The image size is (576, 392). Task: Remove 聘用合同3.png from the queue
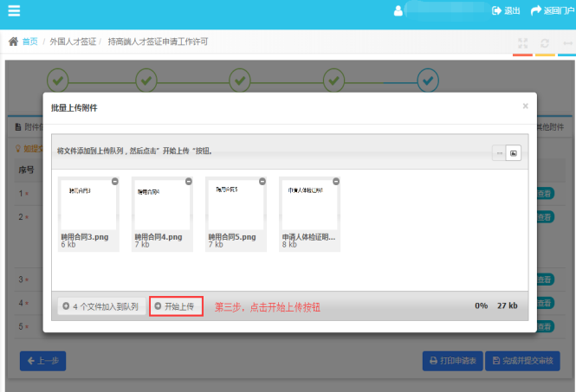[115, 181]
